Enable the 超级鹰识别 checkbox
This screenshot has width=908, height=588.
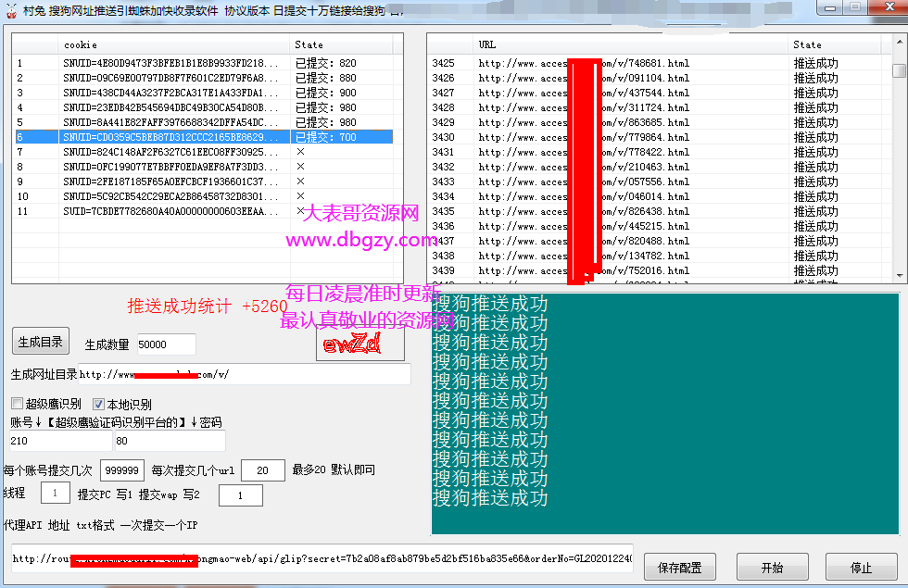pos(17,404)
